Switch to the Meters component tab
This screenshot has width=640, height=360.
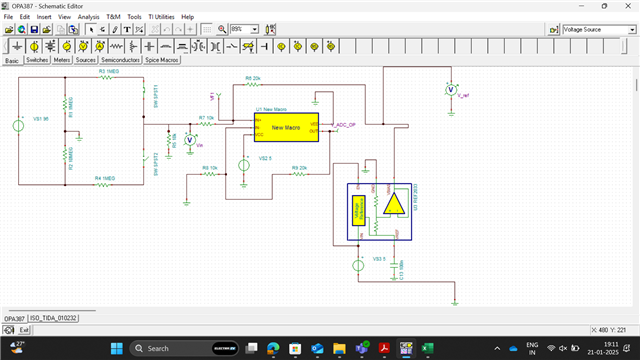62,60
